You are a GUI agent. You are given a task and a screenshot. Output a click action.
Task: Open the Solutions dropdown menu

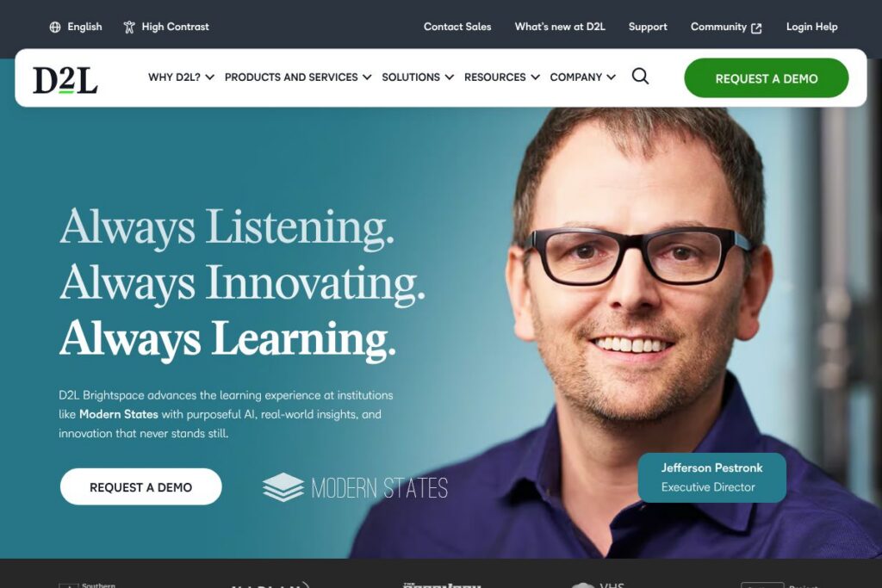pos(418,77)
